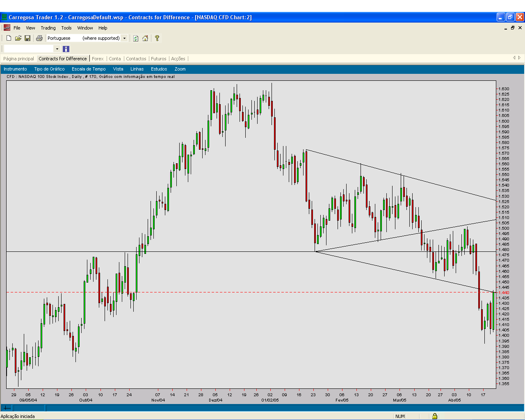The width and height of the screenshot is (525, 420).
Task: Open the Escala de Tempo menu
Action: (89, 69)
